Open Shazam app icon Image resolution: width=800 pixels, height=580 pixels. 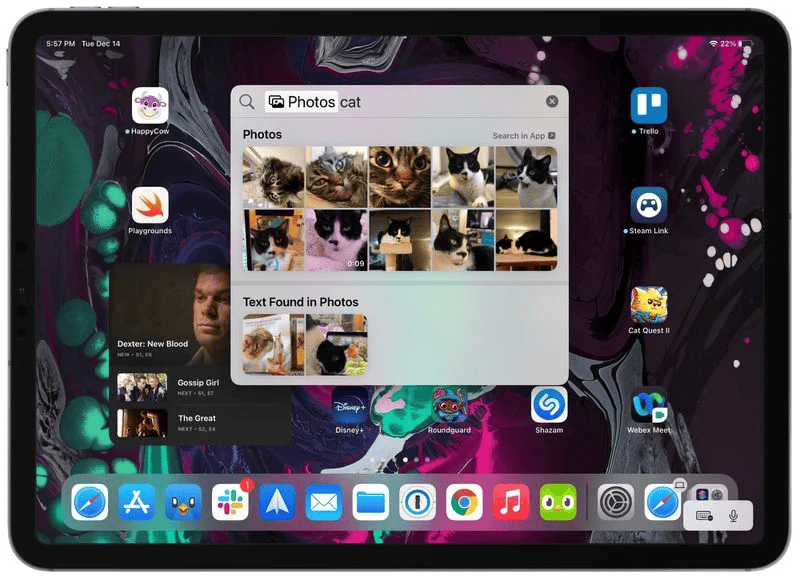549,404
